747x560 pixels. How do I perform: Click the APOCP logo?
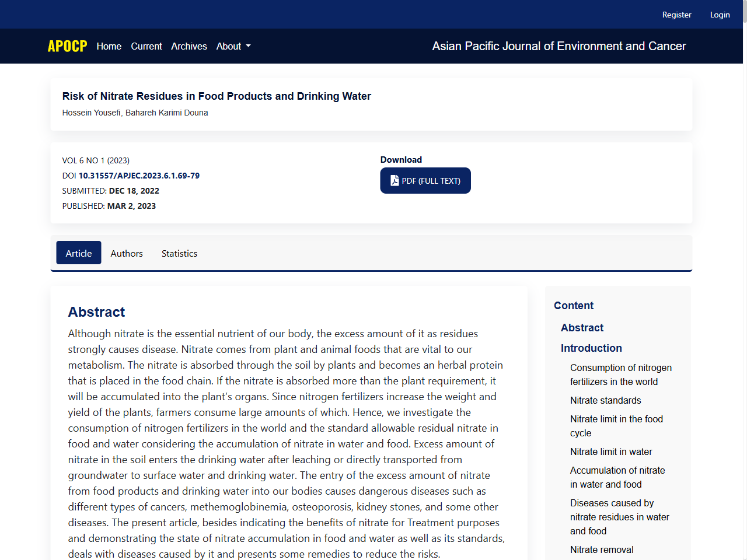[68, 46]
